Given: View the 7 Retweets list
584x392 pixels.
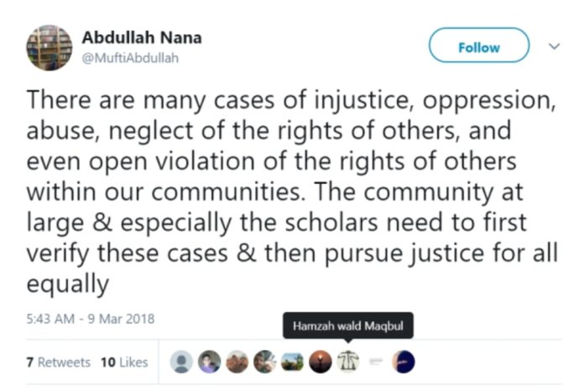Looking at the screenshot, I should tap(59, 362).
